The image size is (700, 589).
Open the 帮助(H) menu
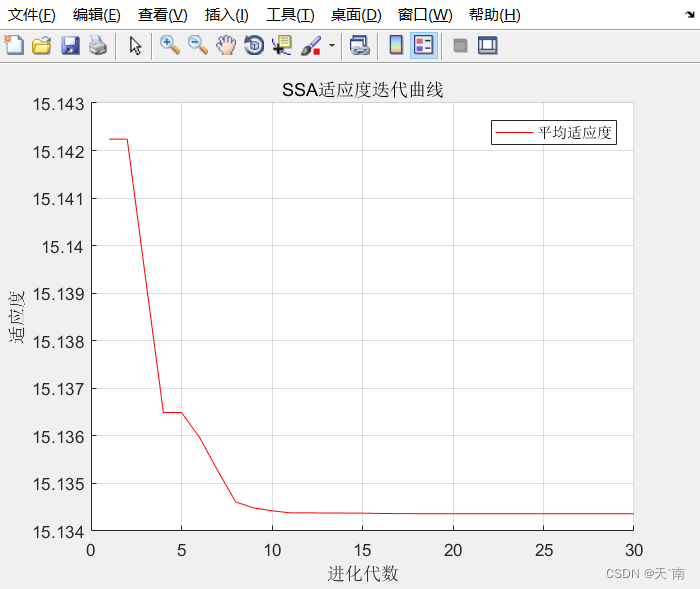pos(495,15)
